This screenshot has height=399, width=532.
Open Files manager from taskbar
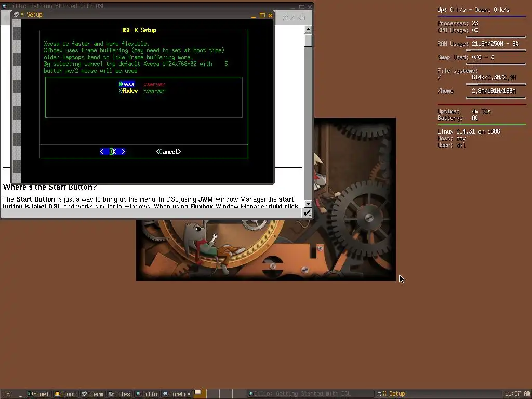pos(119,394)
